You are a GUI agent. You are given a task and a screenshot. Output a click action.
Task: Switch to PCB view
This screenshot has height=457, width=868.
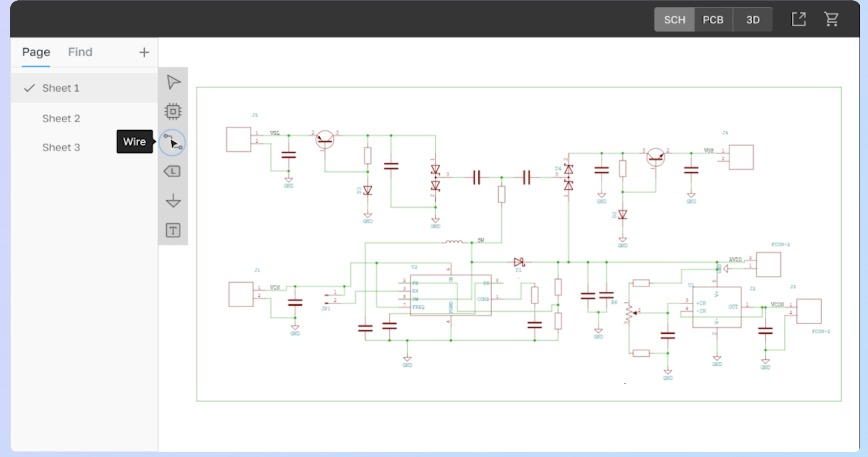coord(713,19)
